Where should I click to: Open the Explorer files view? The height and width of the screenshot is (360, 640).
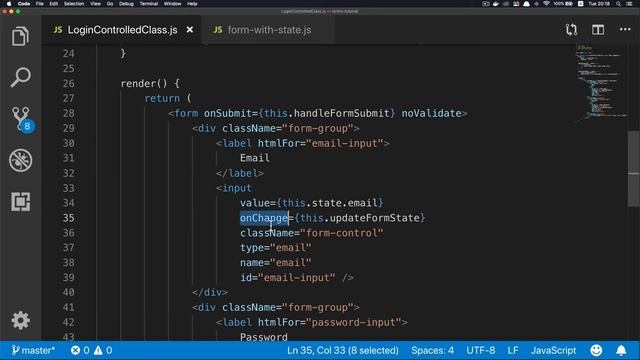click(20, 36)
